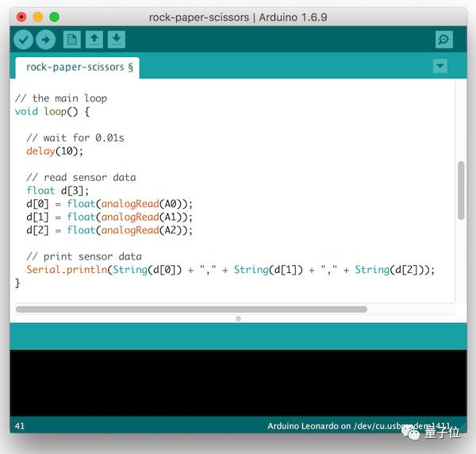Open the Serial Monitor magnifier icon

(x=443, y=40)
